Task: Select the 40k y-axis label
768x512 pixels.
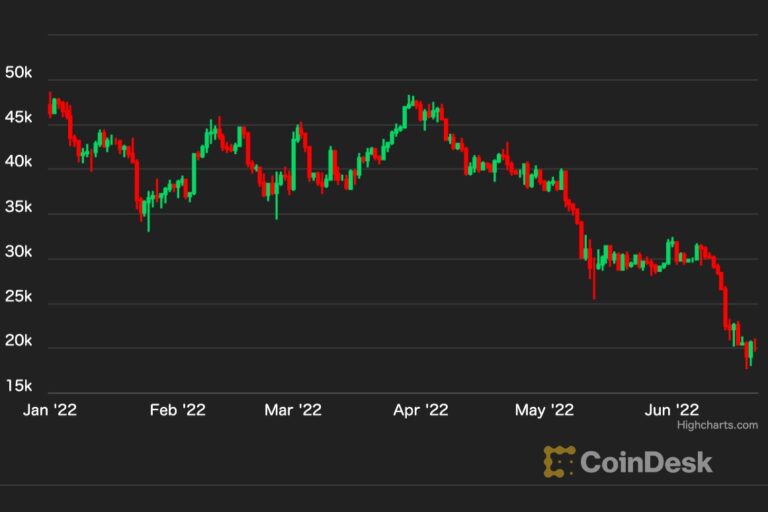Action: [x=19, y=161]
